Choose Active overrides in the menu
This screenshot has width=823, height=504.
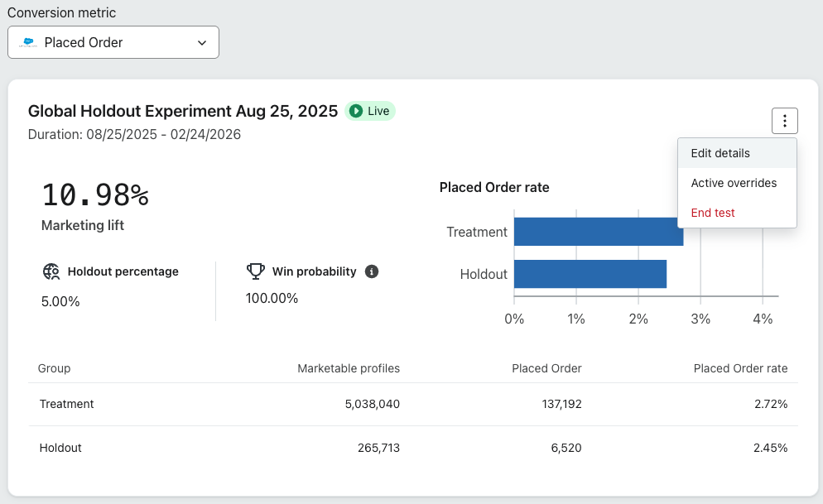pyautogui.click(x=734, y=183)
